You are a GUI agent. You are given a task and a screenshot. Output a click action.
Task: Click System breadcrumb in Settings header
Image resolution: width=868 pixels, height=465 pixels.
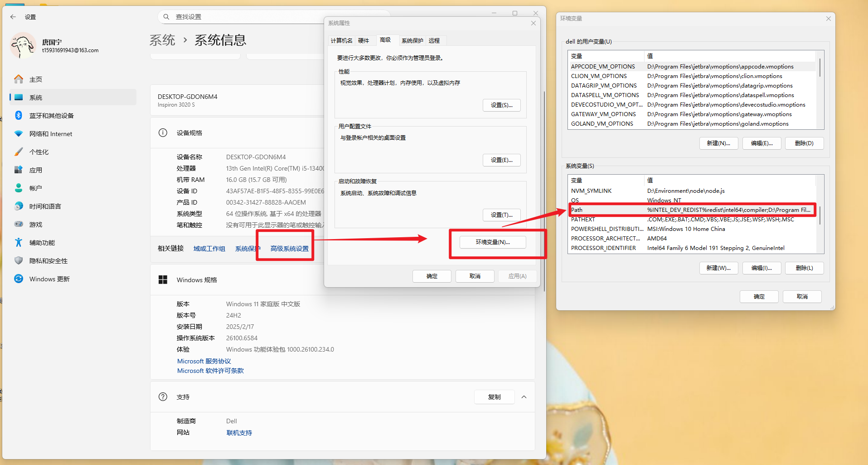pos(162,40)
